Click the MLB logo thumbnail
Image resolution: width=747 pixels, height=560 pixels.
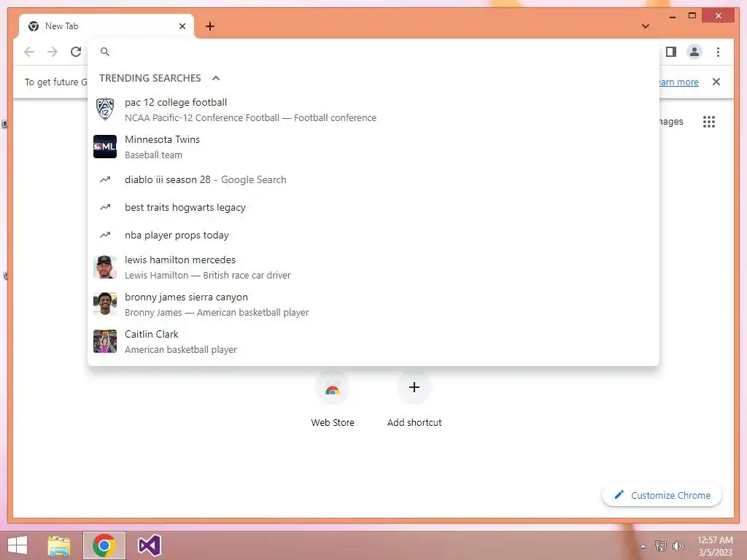pos(105,147)
